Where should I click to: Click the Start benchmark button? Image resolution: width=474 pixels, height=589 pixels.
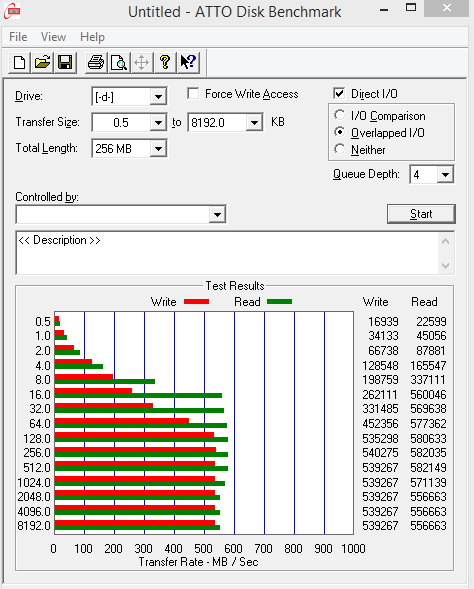421,214
